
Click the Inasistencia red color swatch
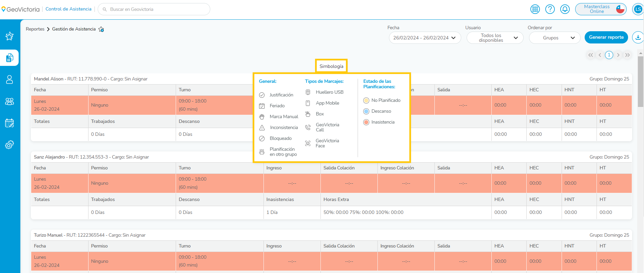[x=366, y=122]
